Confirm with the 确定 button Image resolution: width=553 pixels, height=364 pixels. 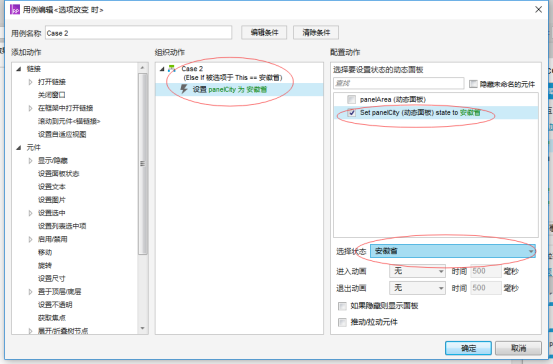[x=468, y=348]
